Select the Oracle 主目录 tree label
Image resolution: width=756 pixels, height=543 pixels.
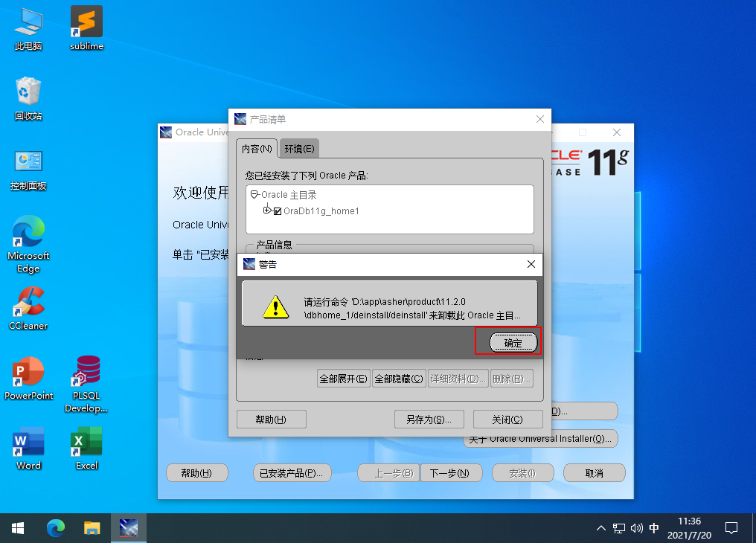tap(289, 195)
